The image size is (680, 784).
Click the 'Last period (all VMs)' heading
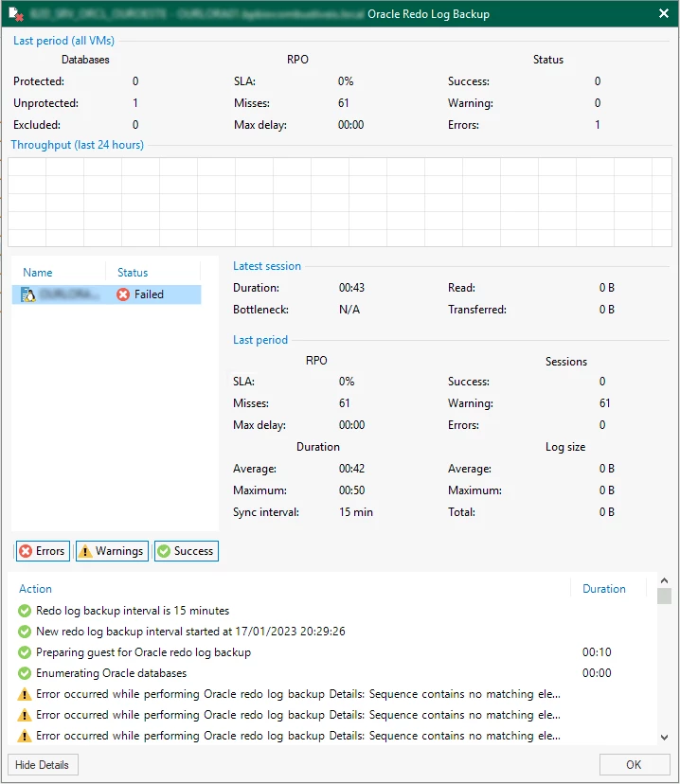tap(64, 41)
